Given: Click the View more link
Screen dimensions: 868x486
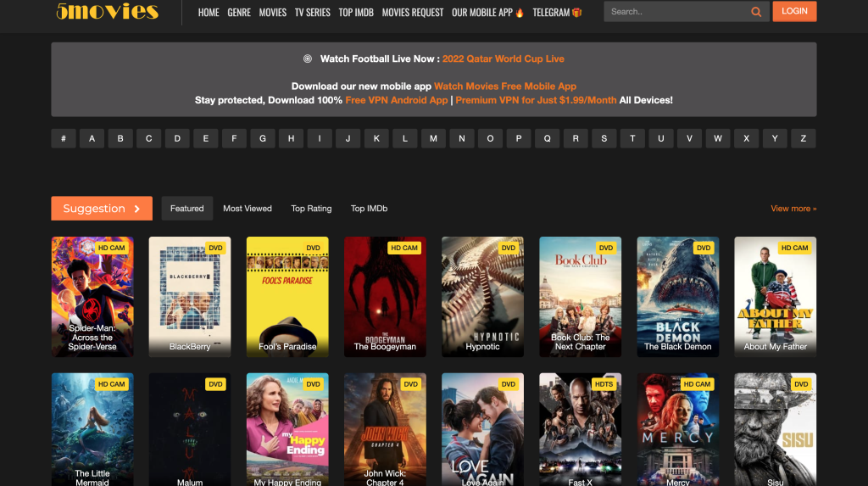Looking at the screenshot, I should tap(793, 209).
